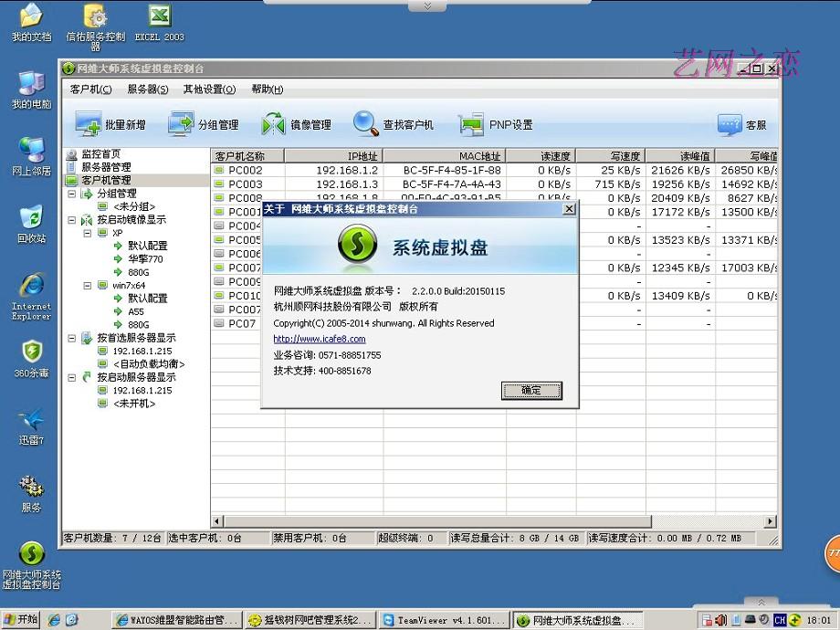Open 信佑服务控制器 desktop icon

pos(95,26)
